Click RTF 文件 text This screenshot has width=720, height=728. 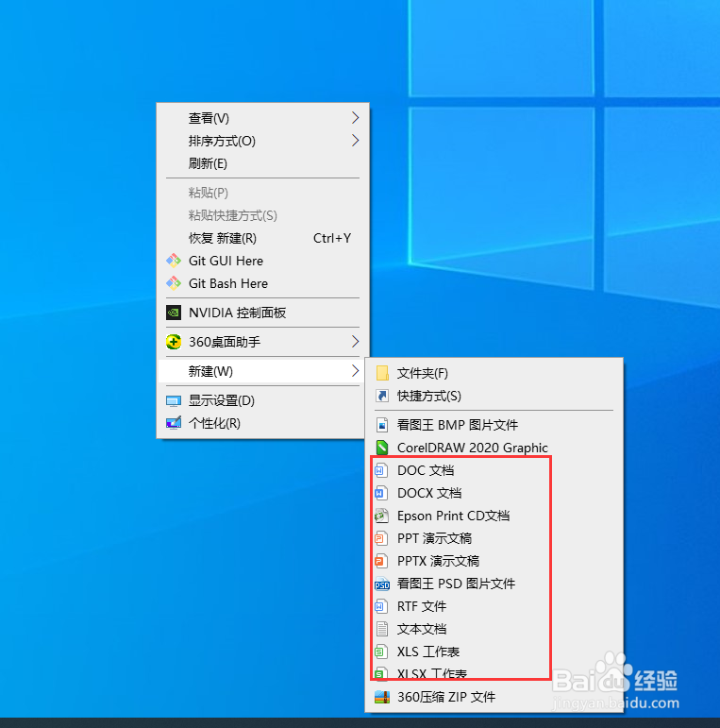click(422, 606)
